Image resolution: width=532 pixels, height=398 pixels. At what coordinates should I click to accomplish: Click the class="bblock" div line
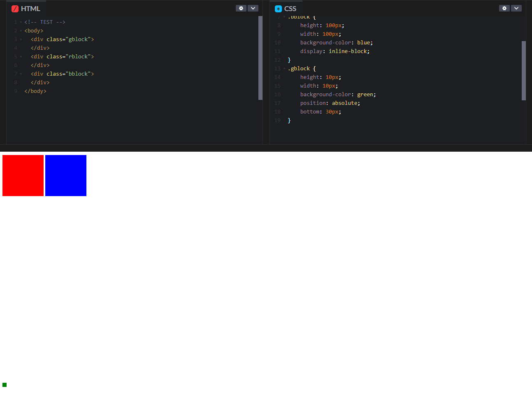62,74
